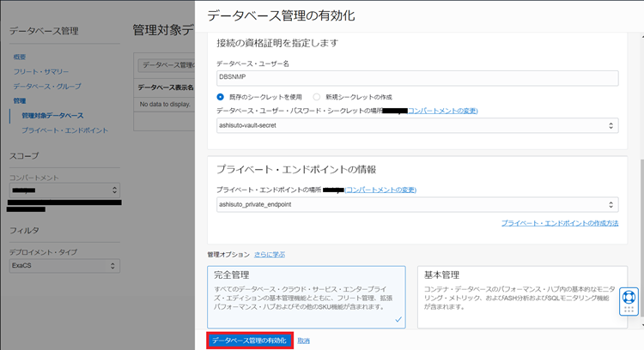Click the panel's vertical scrollbar

638,129
